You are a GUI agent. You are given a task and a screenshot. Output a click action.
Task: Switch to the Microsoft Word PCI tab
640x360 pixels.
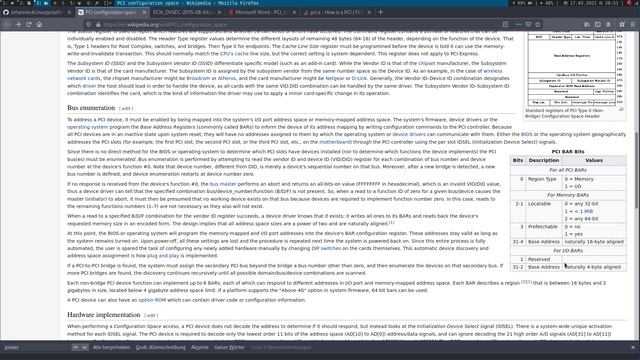click(262, 13)
